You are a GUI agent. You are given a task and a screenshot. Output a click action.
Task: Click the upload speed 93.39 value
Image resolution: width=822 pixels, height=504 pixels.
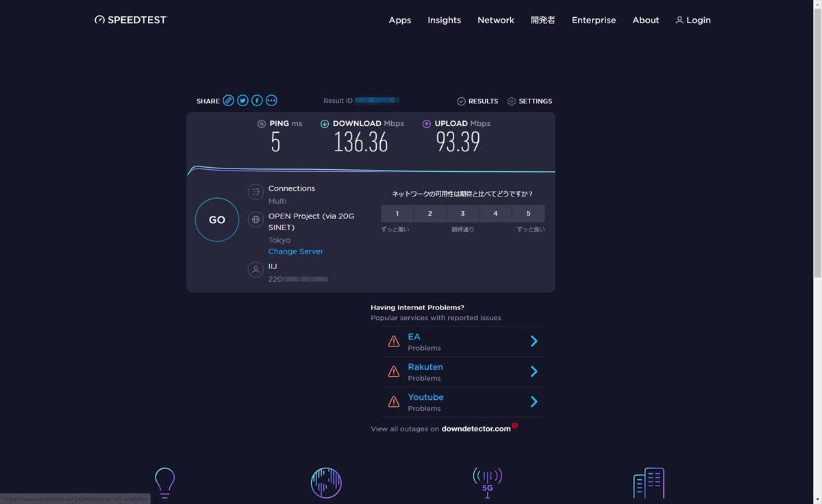point(458,142)
